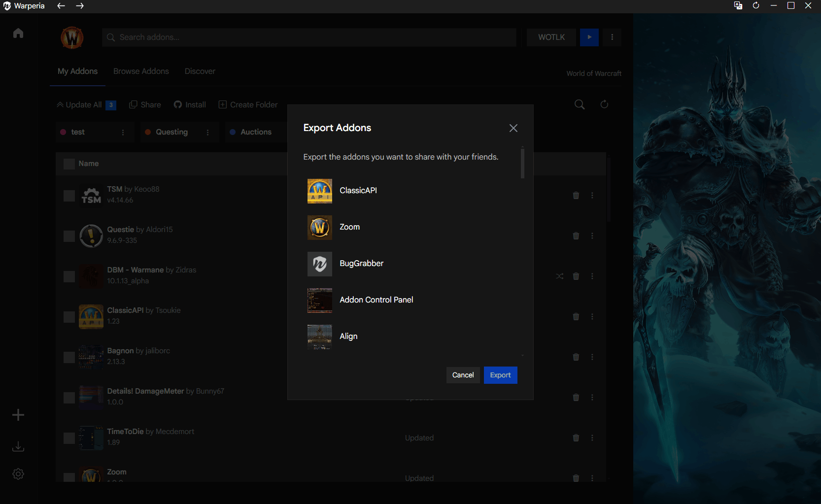Click Create Folder toolbar button
The image size is (821, 504).
[248, 105]
